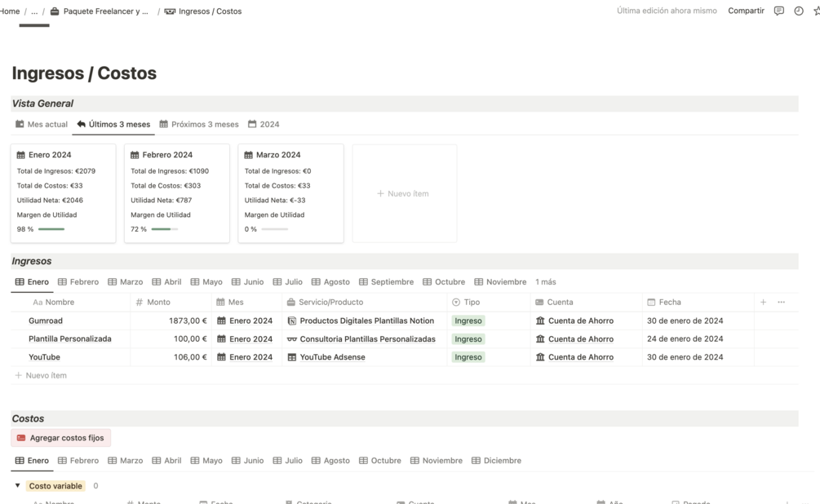Screen dimensions: 820x504
Task: Open Paquete Freelancer breadcrumb
Action: (100, 11)
